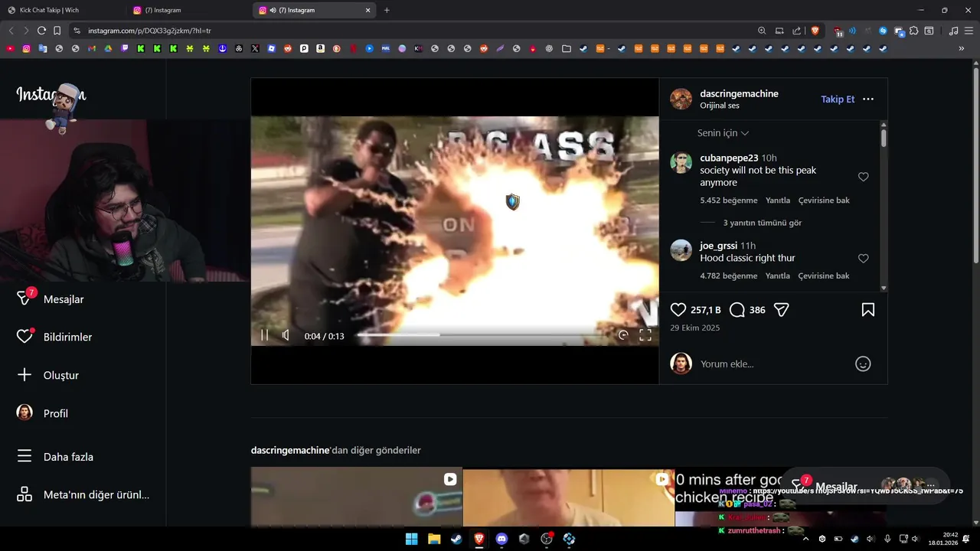Save the post with the bookmark icon

pos(868,310)
